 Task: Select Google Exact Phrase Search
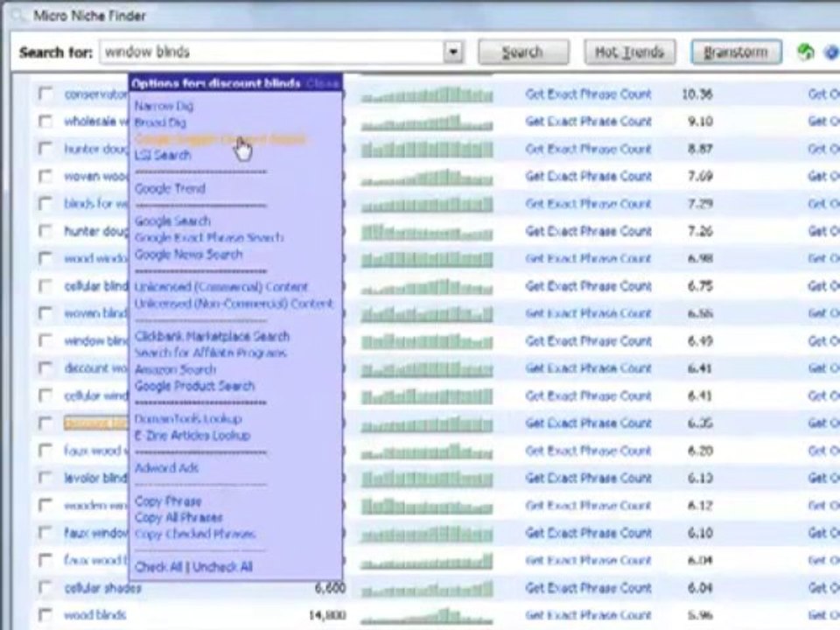209,237
